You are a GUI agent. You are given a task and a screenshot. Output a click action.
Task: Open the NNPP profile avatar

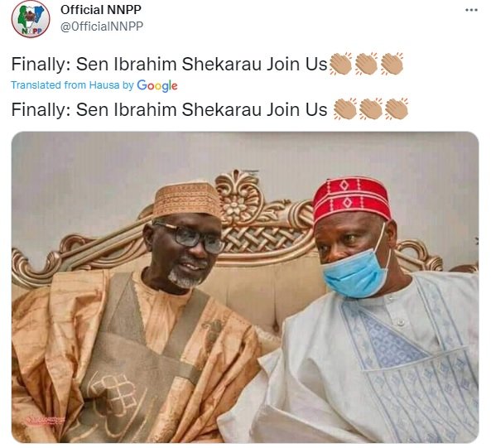(x=31, y=19)
